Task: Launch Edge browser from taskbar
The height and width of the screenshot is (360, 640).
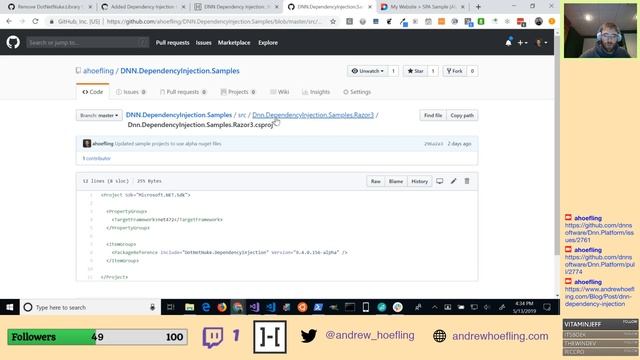Action: 206,307
